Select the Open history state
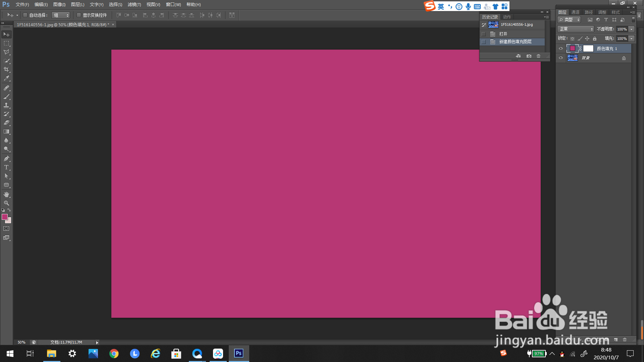Image resolution: width=644 pixels, height=362 pixels. (503, 34)
